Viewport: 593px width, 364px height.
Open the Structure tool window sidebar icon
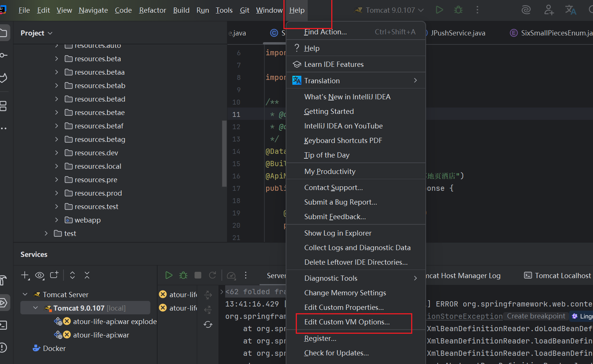click(x=3, y=106)
